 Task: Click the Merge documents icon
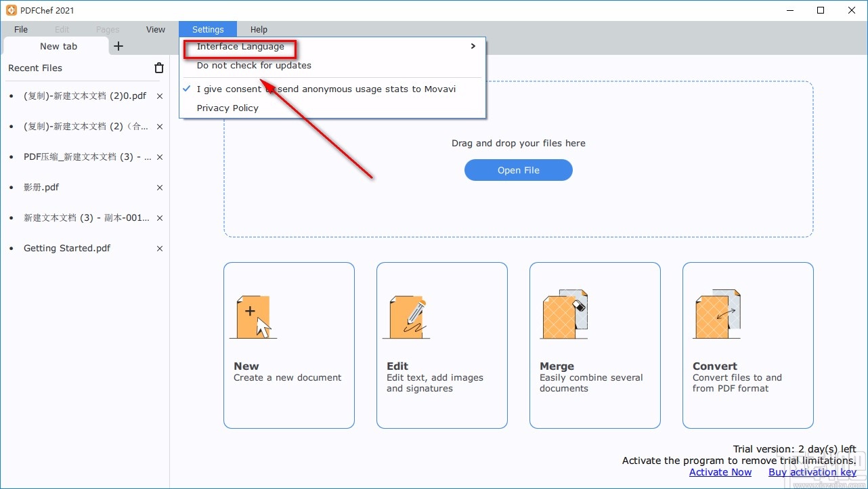pyautogui.click(x=564, y=314)
